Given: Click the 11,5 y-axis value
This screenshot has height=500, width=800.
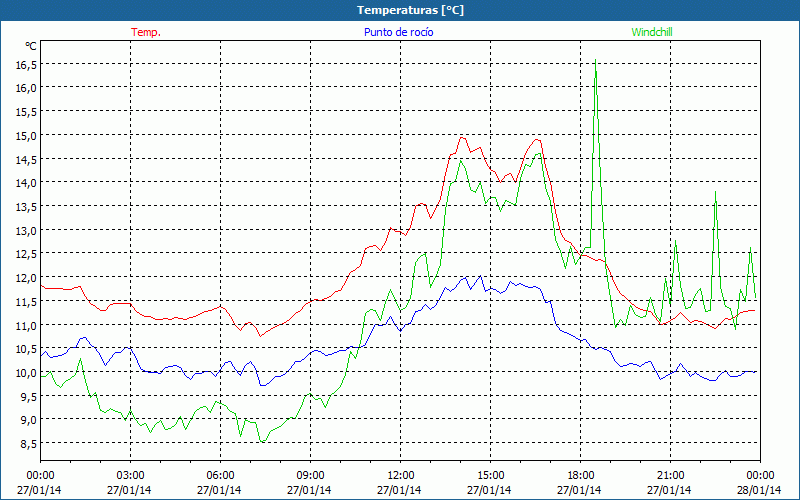Looking at the screenshot, I should click(27, 301).
